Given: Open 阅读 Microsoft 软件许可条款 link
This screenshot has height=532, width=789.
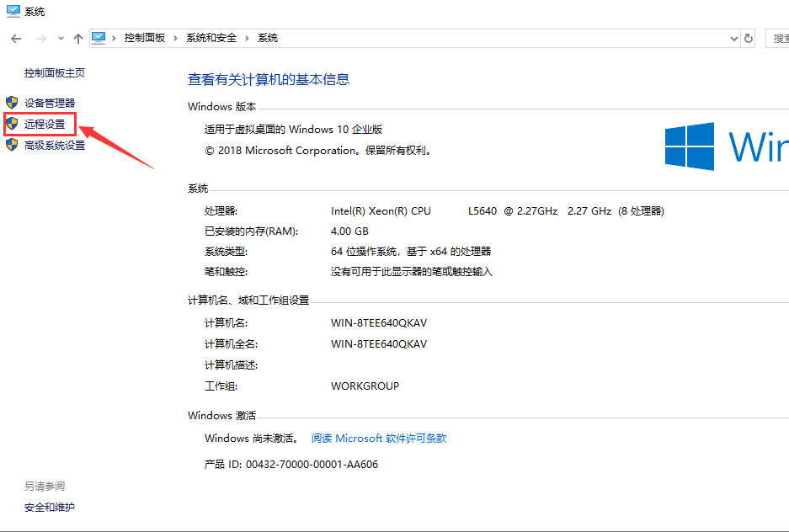Looking at the screenshot, I should [x=378, y=438].
